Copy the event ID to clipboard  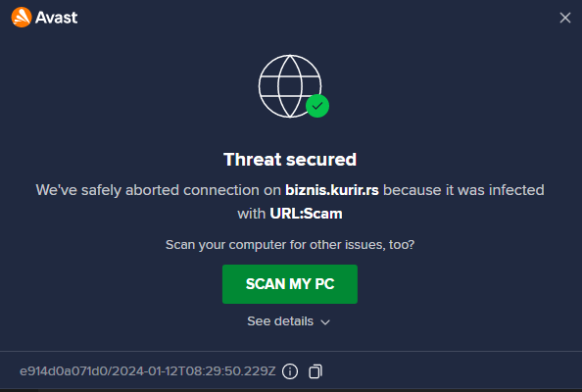(315, 371)
